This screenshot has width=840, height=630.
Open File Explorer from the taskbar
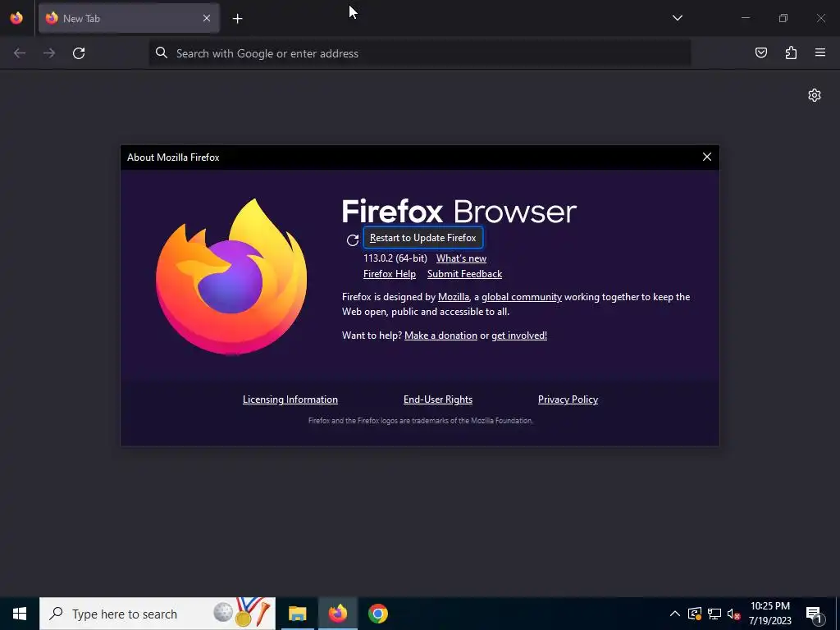tap(297, 614)
